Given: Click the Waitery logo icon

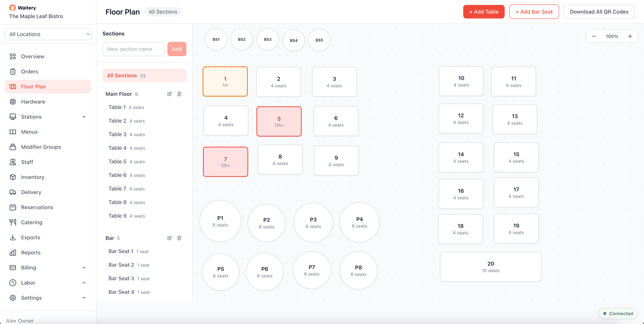Looking at the screenshot, I should click(12, 8).
